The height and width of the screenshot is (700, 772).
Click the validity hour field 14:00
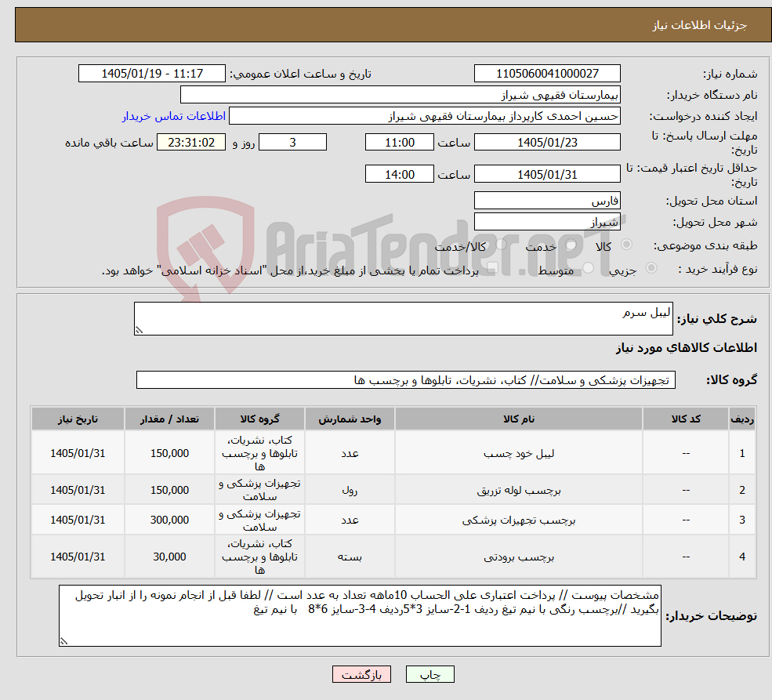point(399,174)
